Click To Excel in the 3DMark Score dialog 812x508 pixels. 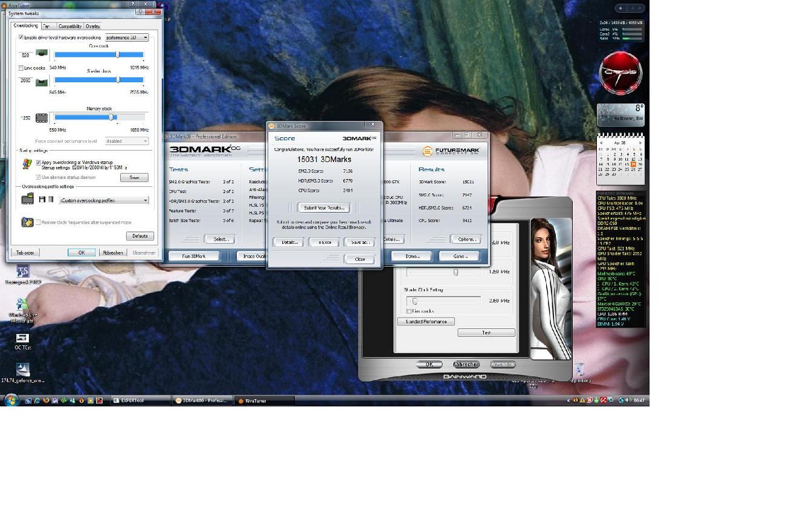tap(324, 242)
